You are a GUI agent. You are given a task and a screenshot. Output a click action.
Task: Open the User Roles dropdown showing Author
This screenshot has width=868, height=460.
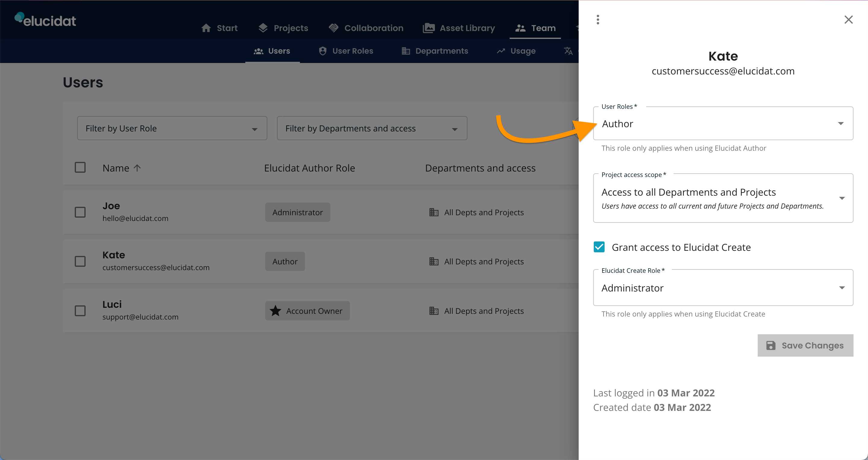pyautogui.click(x=723, y=123)
